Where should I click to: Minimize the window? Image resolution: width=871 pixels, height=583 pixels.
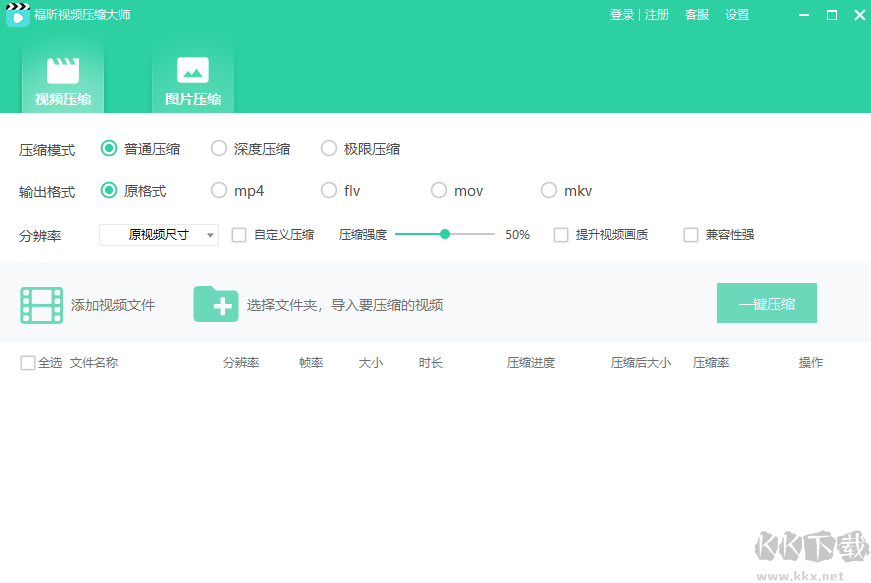point(804,15)
